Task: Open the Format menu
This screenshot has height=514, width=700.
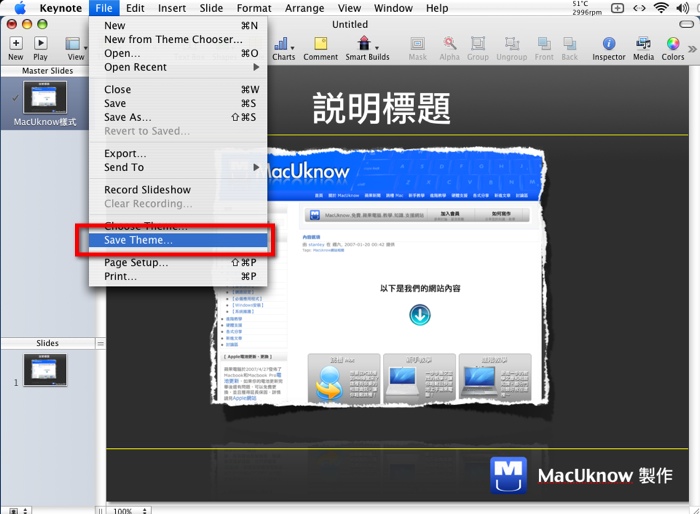Action: tap(254, 8)
